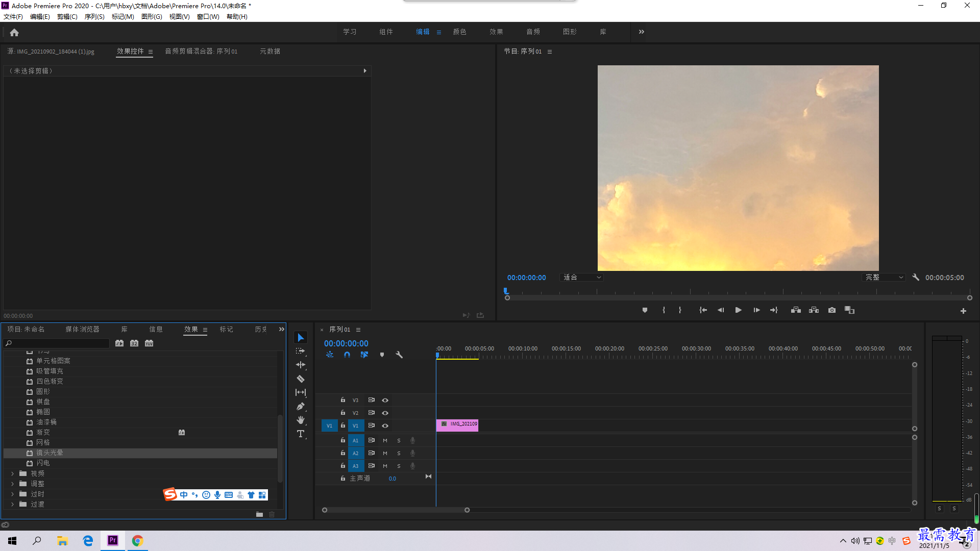
Task: Click timeline ruler at 00:00:15:00
Action: (566, 349)
